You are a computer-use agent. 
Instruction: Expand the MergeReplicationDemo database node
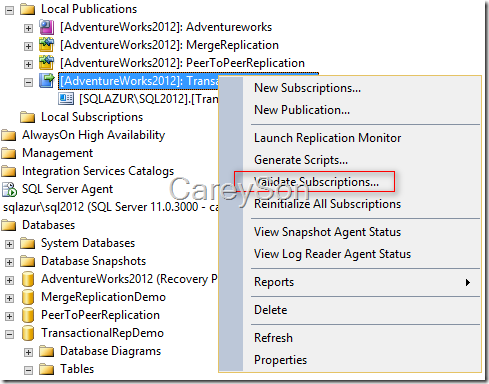9,298
